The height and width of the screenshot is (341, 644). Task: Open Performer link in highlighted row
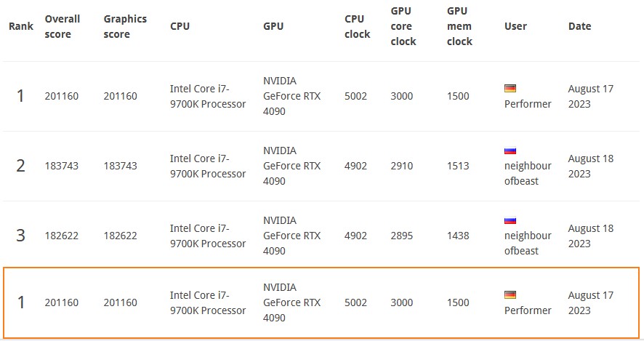(x=528, y=310)
